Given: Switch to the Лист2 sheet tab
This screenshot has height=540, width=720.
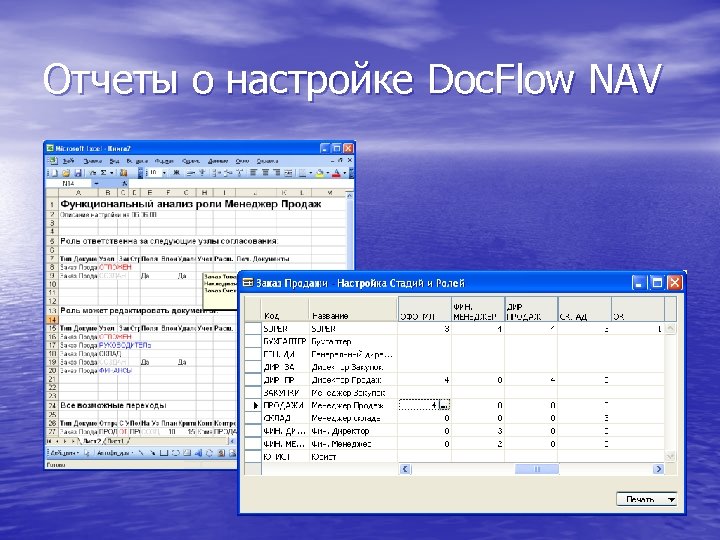Looking at the screenshot, I should pyautogui.click(x=91, y=441).
